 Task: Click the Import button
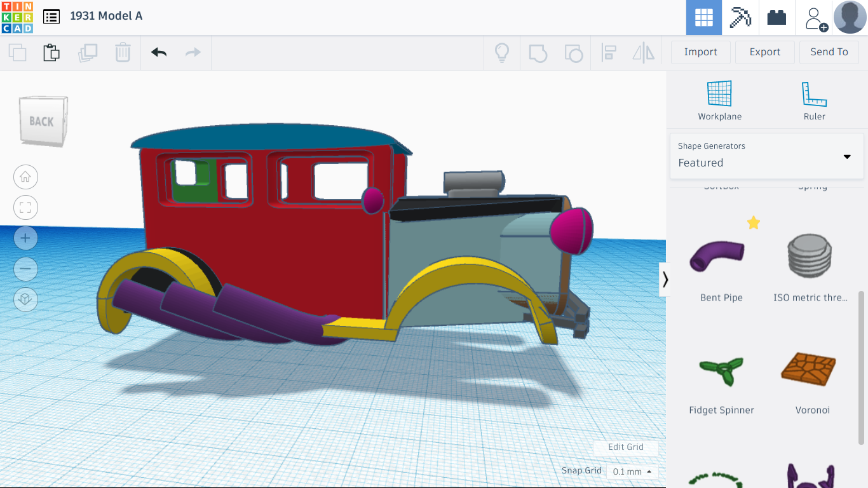700,52
